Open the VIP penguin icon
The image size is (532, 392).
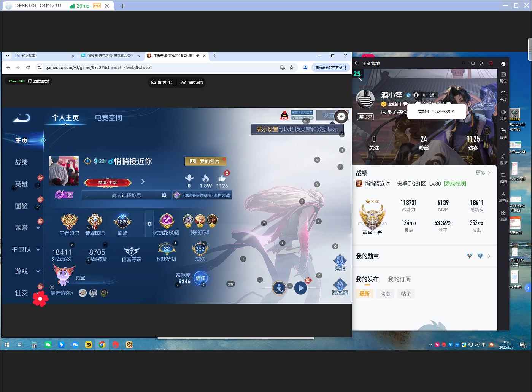[284, 115]
